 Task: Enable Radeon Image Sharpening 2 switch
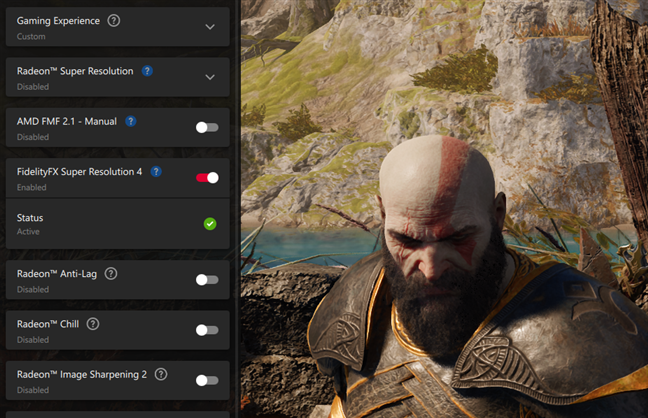pos(207,380)
